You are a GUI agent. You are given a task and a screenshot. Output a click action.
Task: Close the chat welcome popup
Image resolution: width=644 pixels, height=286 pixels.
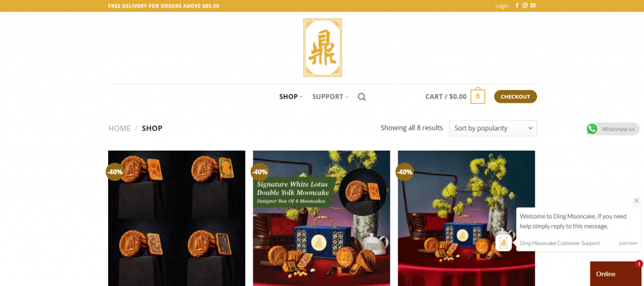(636, 201)
